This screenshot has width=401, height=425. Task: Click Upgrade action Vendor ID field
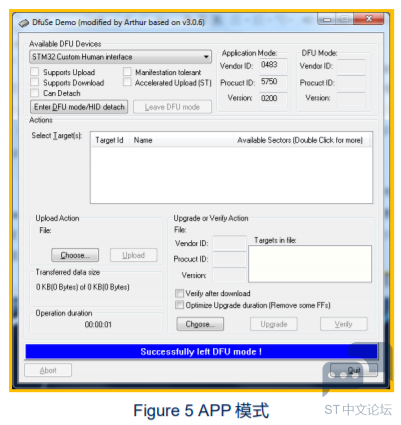point(229,243)
